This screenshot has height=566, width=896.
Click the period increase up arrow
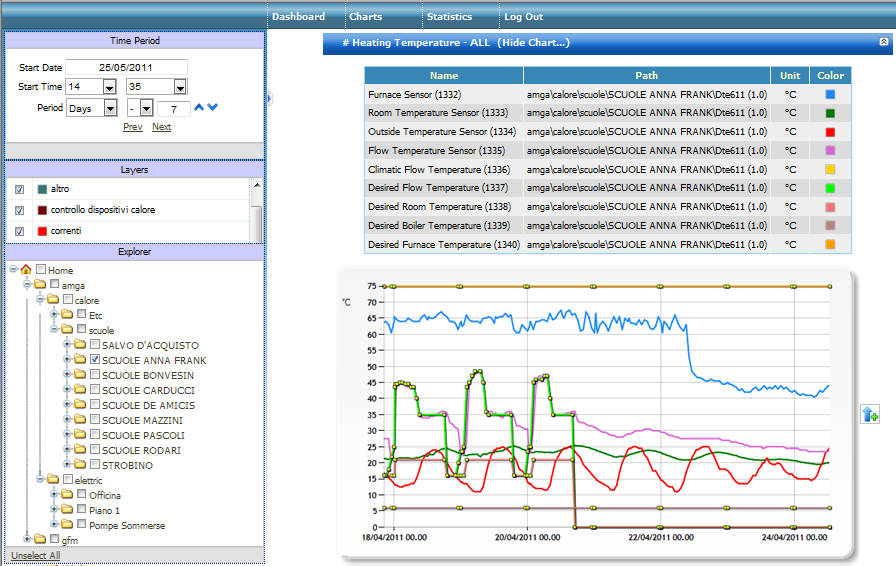click(199, 108)
